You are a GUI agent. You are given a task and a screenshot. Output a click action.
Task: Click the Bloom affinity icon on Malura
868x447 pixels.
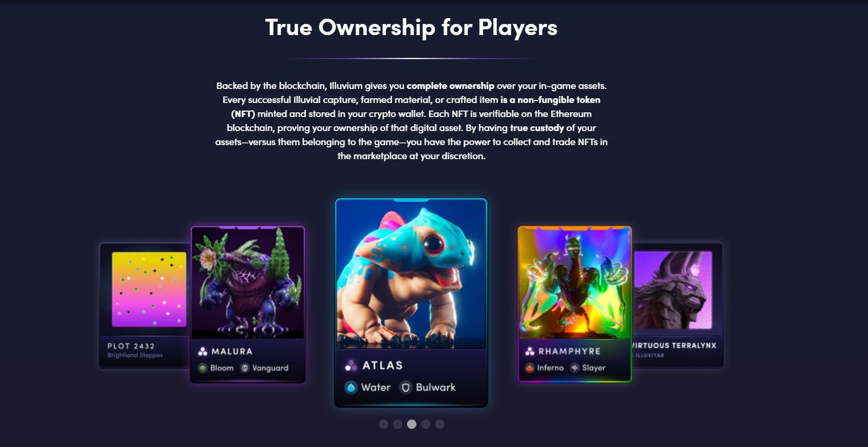pos(203,368)
